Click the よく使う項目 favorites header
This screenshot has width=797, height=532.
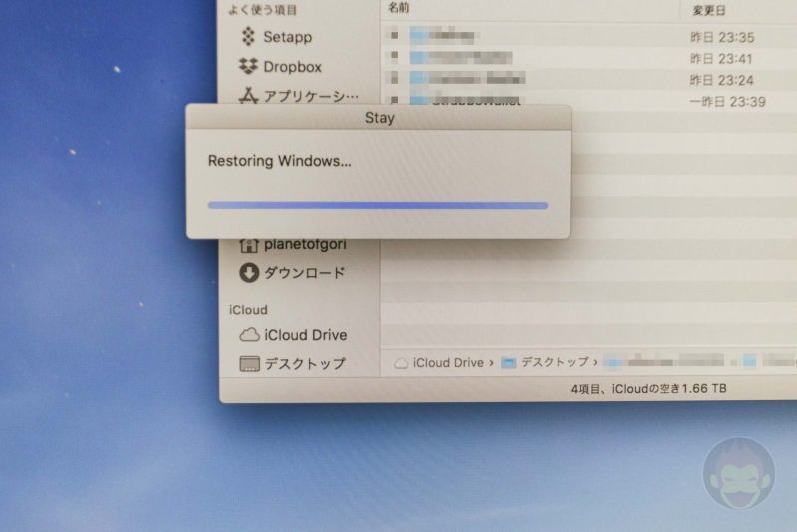coord(263,10)
